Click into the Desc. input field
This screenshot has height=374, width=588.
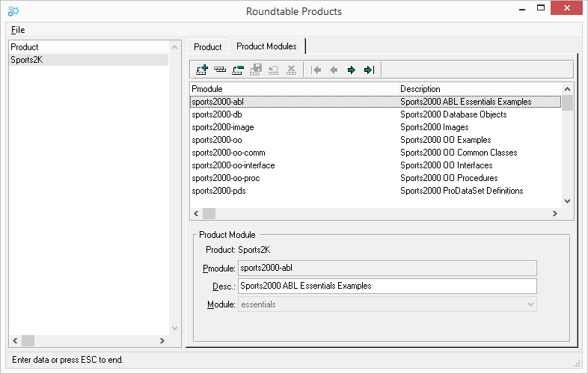click(388, 286)
